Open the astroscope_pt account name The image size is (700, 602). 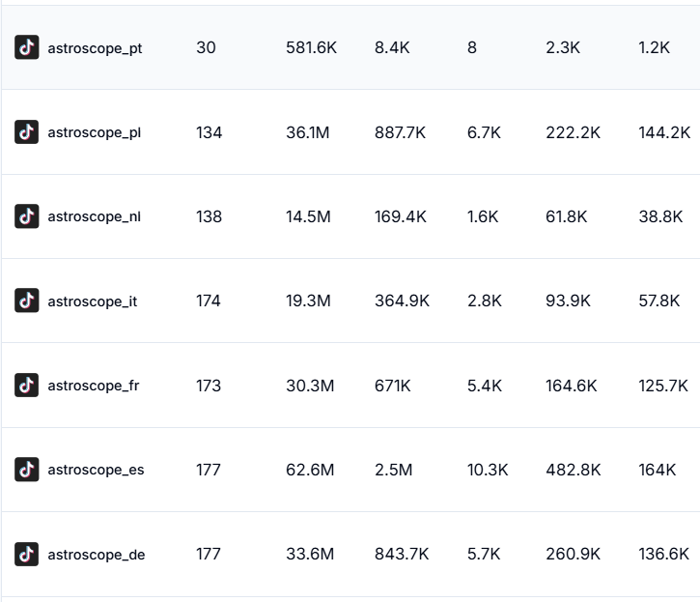(95, 47)
